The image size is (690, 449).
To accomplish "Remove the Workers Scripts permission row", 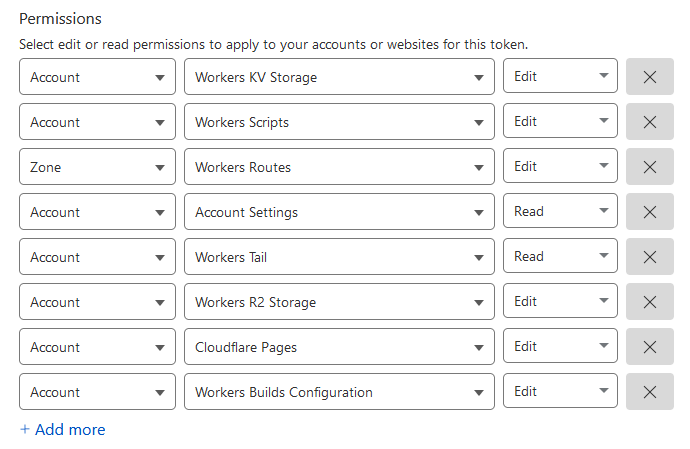I will [x=650, y=121].
